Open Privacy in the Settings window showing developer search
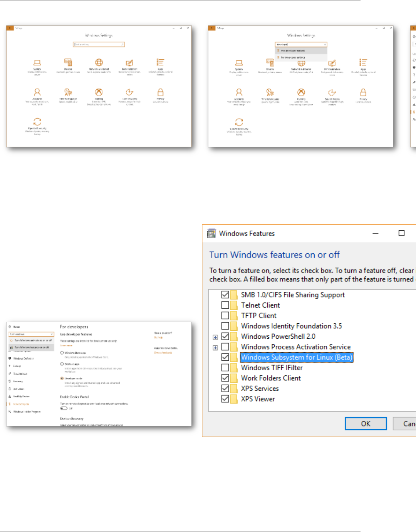The image size is (416, 532). click(x=363, y=96)
